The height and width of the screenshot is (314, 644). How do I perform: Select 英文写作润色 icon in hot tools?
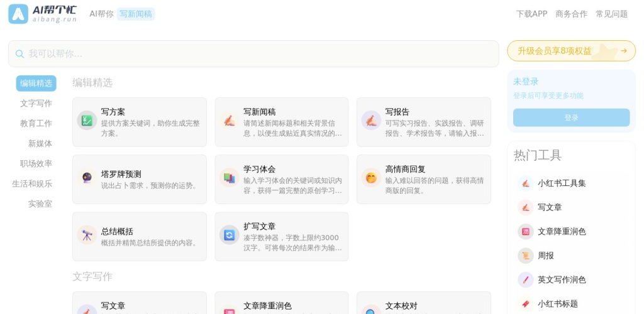526,279
